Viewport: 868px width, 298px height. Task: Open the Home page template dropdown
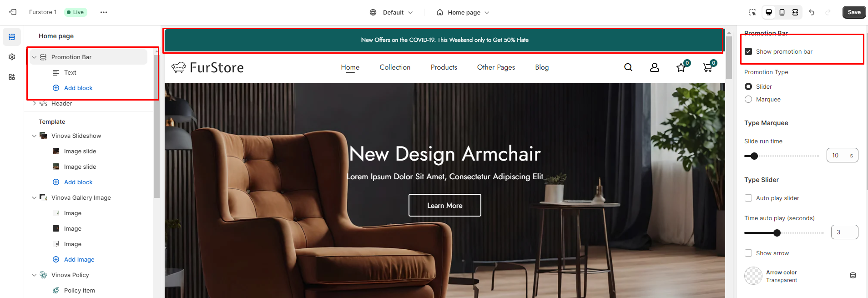[463, 12]
